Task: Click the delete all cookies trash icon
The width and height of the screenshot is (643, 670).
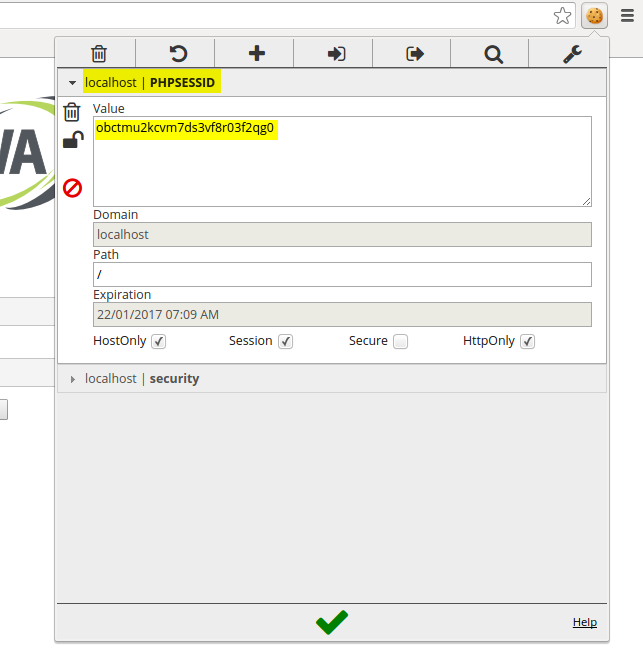Action: (98, 54)
